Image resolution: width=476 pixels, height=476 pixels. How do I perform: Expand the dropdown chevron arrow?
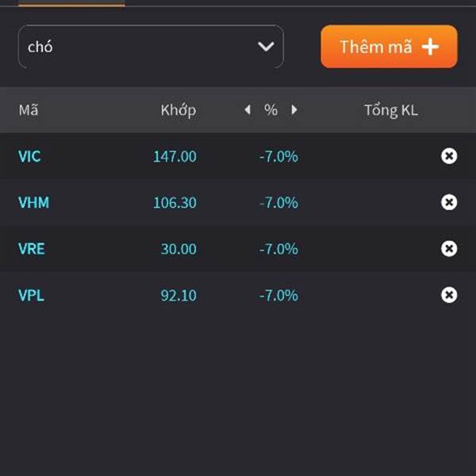tap(266, 47)
